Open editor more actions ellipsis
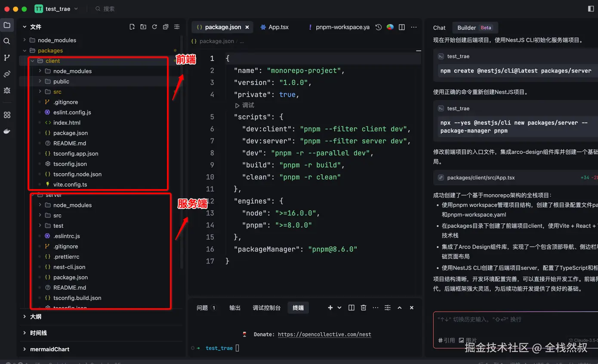 [x=414, y=27]
